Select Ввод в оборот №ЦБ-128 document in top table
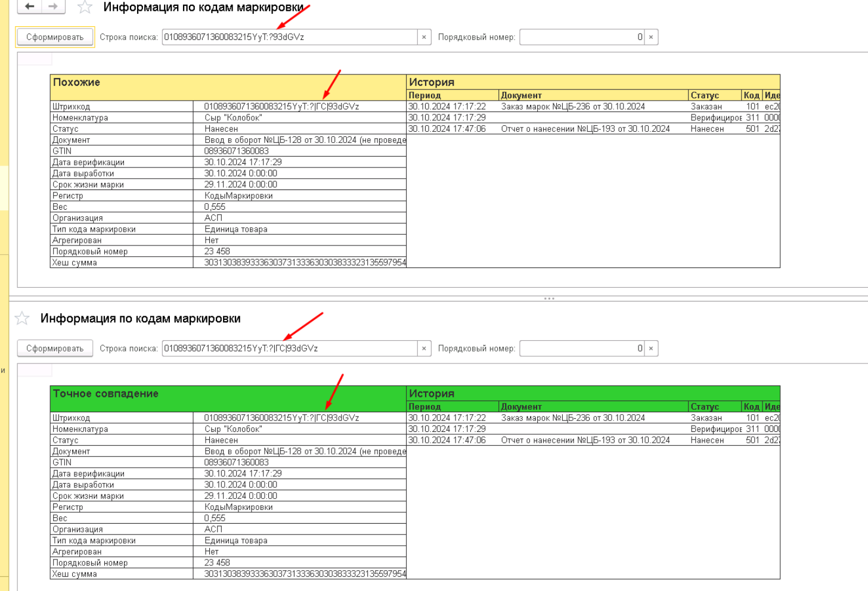Screen dimensions: 868x591 pyautogui.click(x=305, y=140)
